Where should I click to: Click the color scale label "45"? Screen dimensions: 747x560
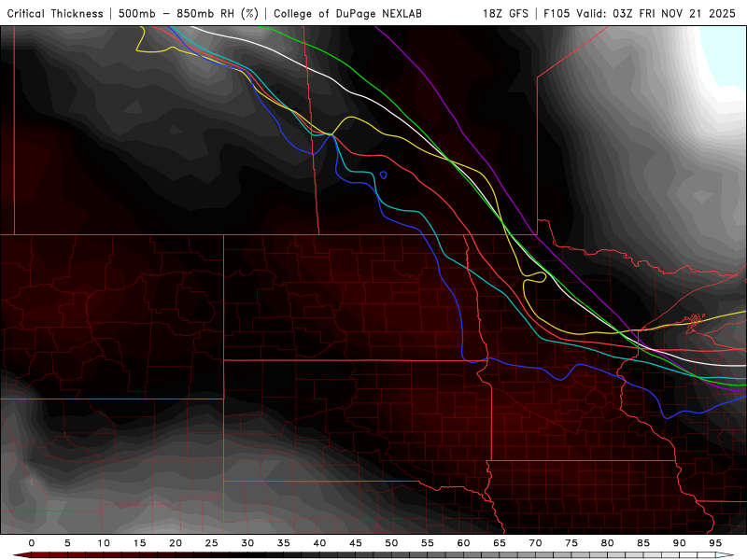click(x=356, y=543)
